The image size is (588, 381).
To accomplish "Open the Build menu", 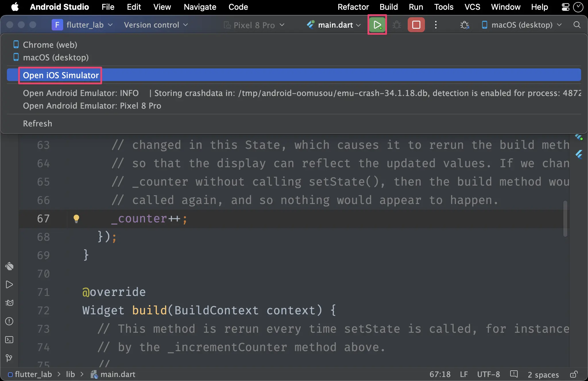I will pos(388,7).
